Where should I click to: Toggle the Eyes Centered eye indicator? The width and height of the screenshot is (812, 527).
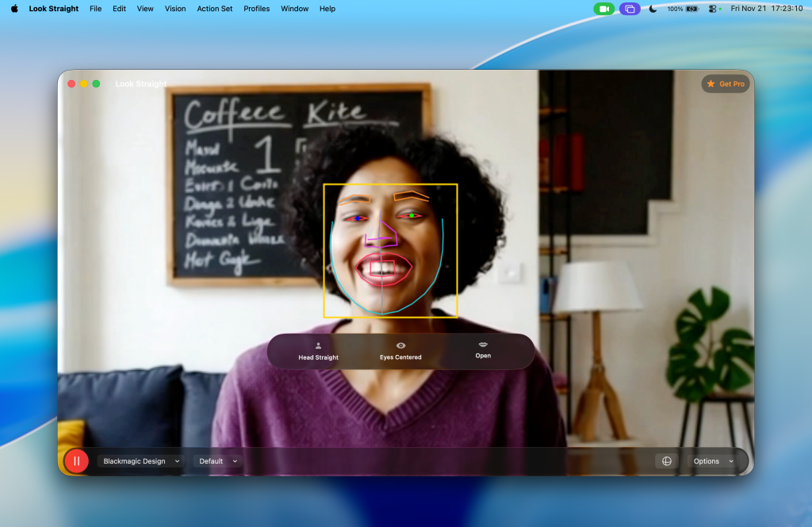(x=400, y=346)
